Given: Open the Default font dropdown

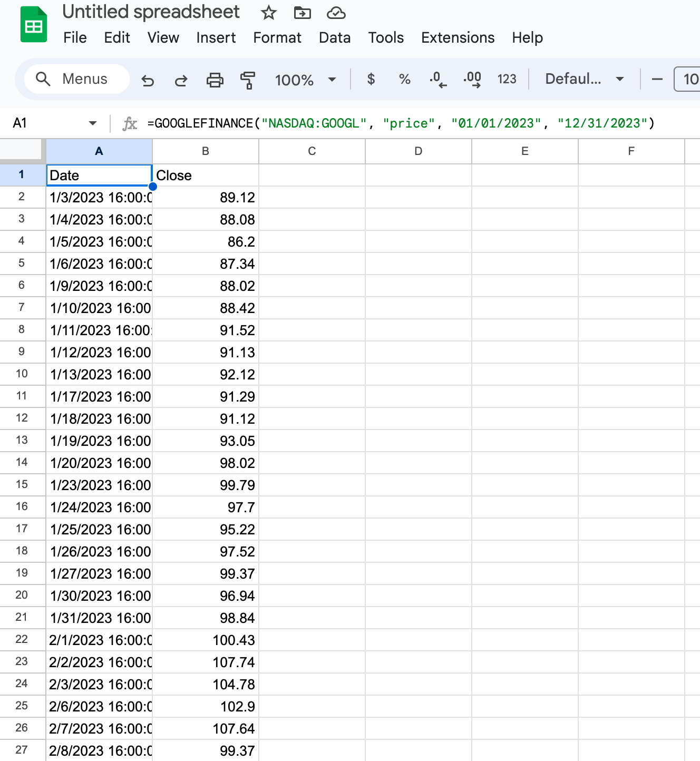Looking at the screenshot, I should (x=585, y=79).
